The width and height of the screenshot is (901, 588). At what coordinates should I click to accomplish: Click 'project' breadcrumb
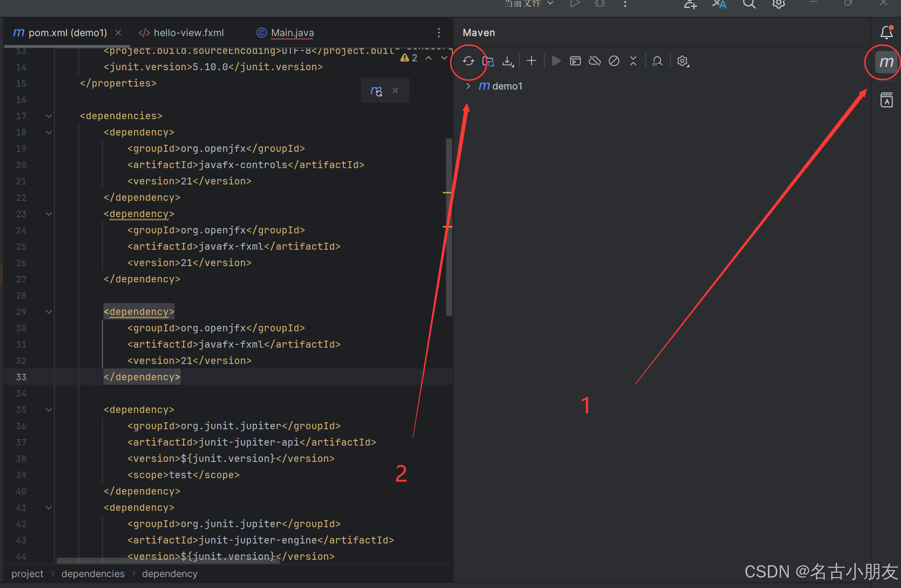pyautogui.click(x=27, y=574)
